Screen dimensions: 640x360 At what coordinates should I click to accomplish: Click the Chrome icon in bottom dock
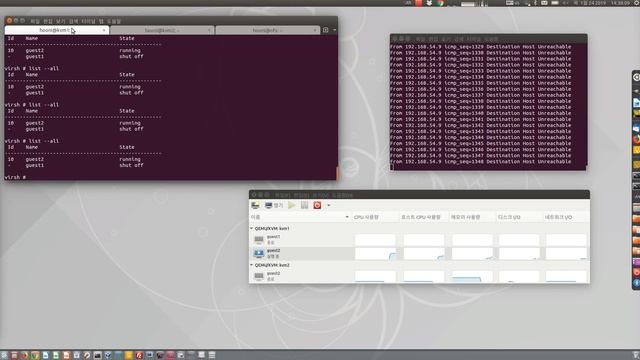pyautogui.click(x=35, y=355)
